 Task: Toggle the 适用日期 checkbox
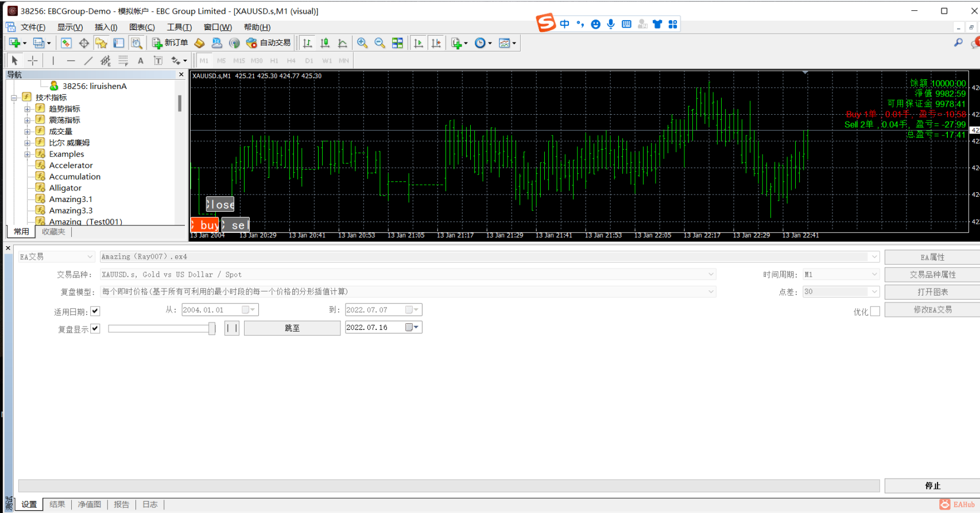click(x=95, y=311)
